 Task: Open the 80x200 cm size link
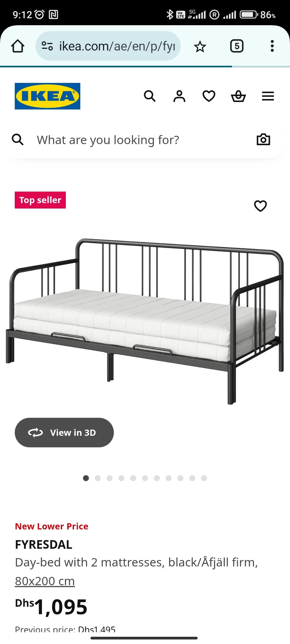pyautogui.click(x=45, y=581)
